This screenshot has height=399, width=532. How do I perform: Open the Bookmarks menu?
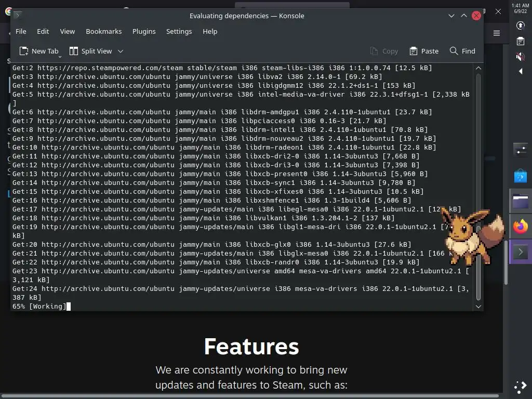pos(103,32)
